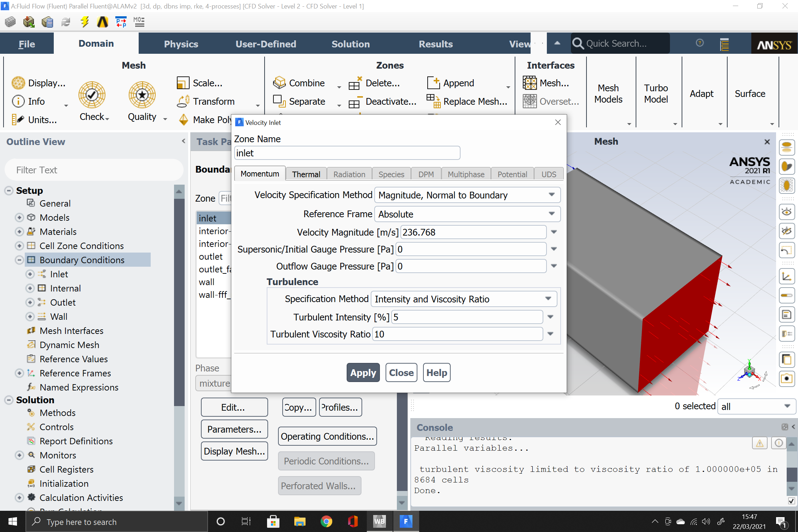Click the Scale mesh icon
This screenshot has width=798, height=532.
pos(183,83)
